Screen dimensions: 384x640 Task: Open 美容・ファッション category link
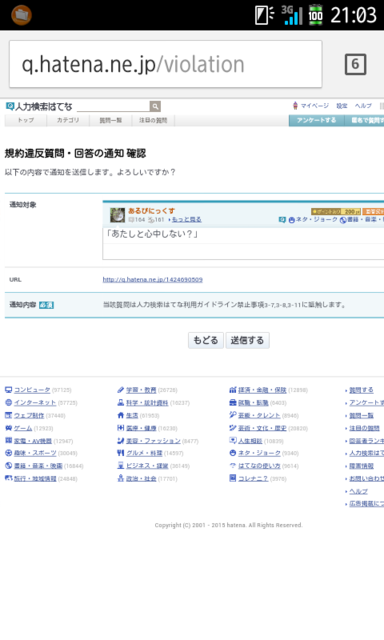point(153,441)
